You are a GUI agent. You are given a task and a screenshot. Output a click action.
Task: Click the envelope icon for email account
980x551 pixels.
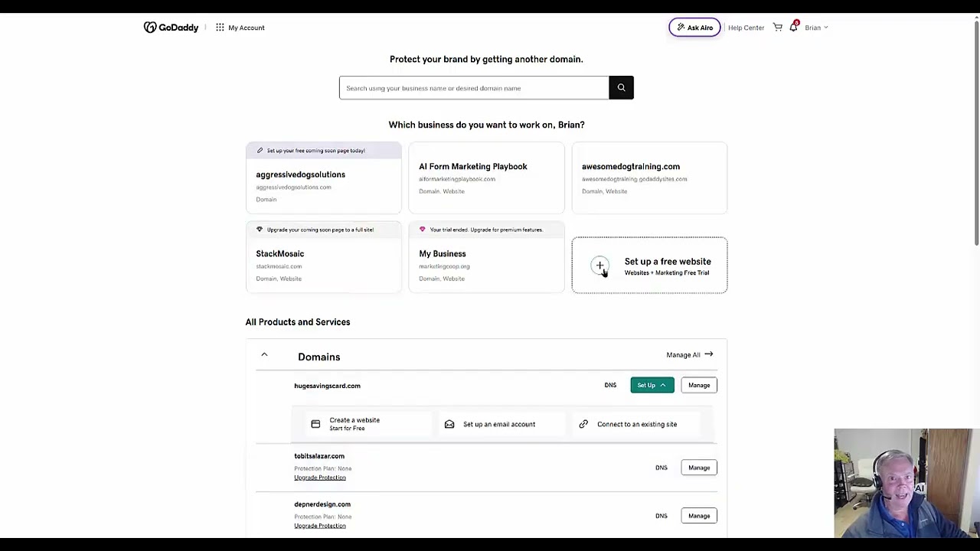click(x=449, y=424)
